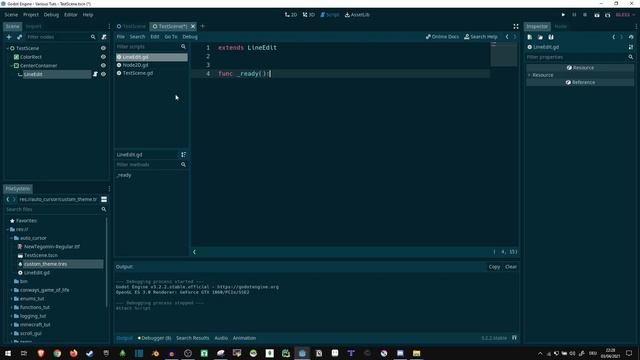Go to previous edited script arrow
The width and height of the screenshot is (640, 360).
507,37
